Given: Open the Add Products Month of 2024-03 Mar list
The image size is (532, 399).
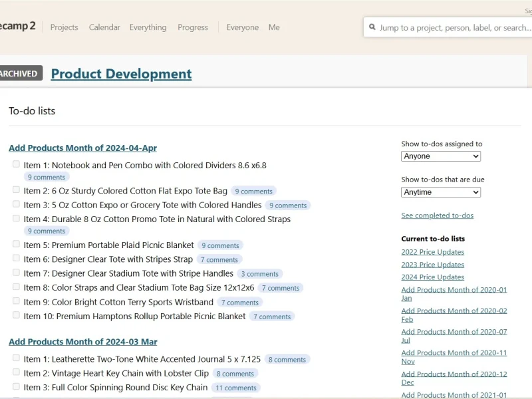Looking at the screenshot, I should click(83, 342).
